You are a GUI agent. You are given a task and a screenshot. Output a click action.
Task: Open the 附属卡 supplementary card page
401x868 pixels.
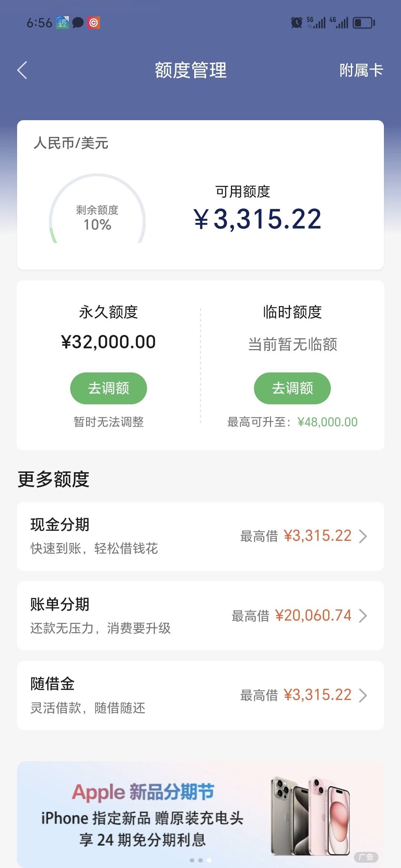click(361, 70)
